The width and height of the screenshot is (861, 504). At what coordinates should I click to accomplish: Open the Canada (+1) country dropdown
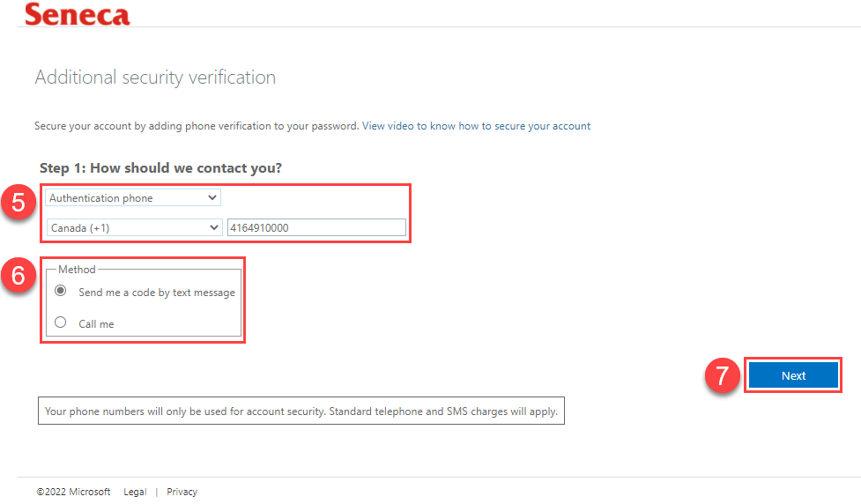point(134,227)
